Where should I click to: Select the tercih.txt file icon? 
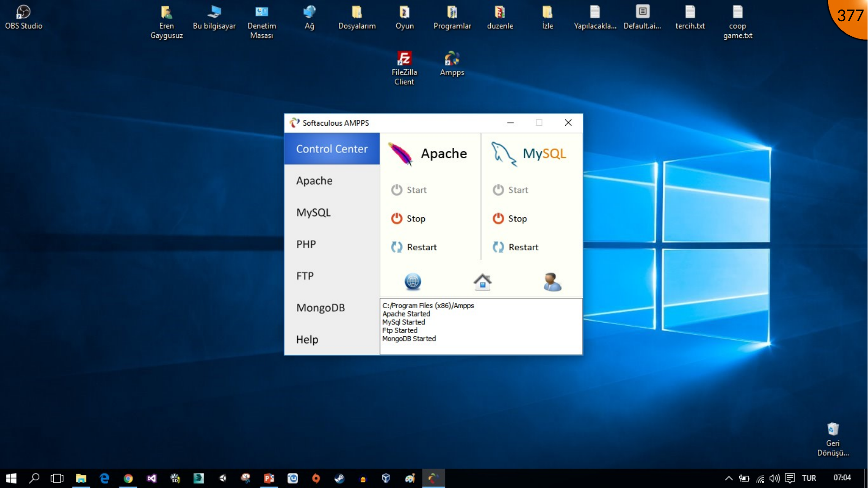tap(690, 17)
